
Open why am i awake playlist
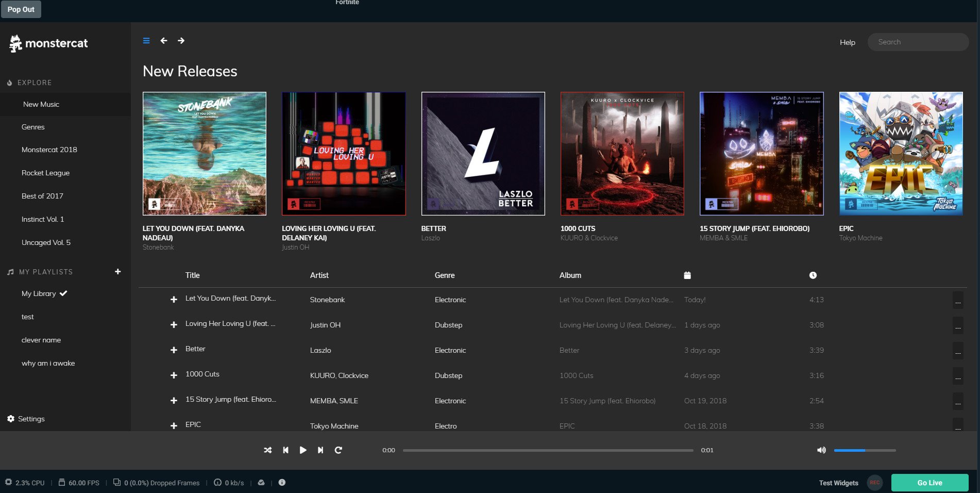coord(48,363)
